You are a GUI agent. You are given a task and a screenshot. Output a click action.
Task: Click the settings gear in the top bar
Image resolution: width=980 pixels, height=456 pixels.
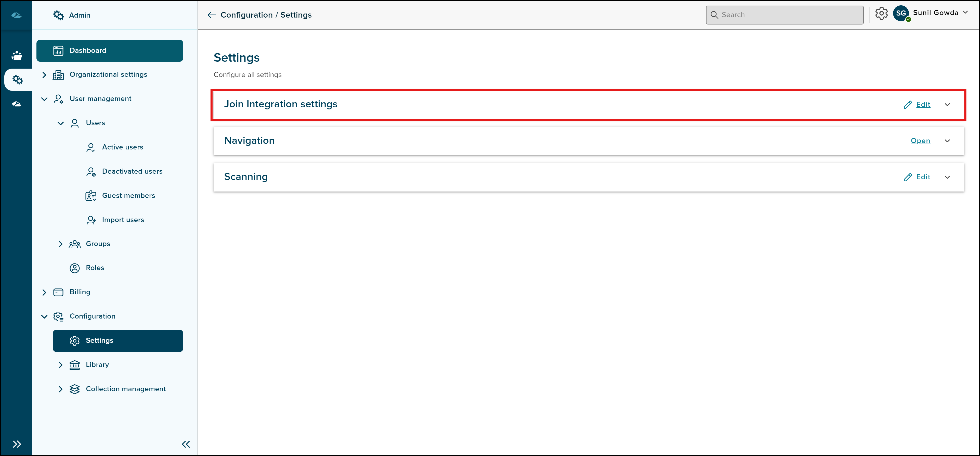pos(882,14)
